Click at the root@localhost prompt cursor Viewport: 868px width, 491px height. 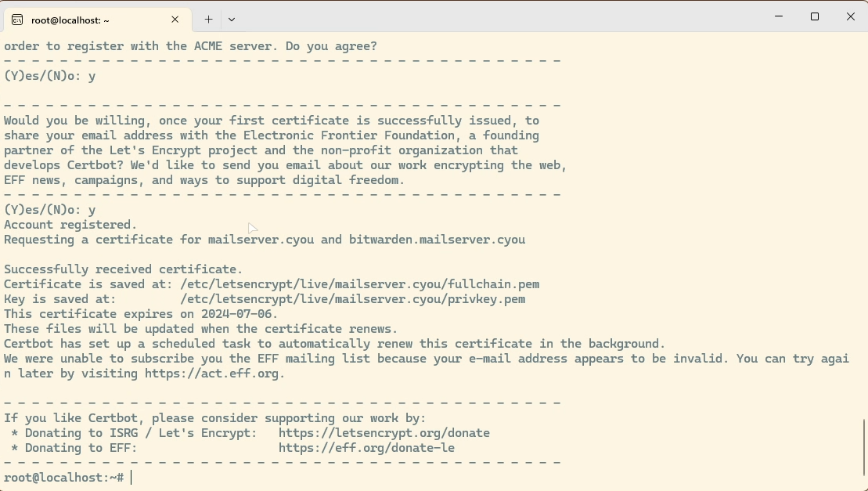[x=131, y=478]
